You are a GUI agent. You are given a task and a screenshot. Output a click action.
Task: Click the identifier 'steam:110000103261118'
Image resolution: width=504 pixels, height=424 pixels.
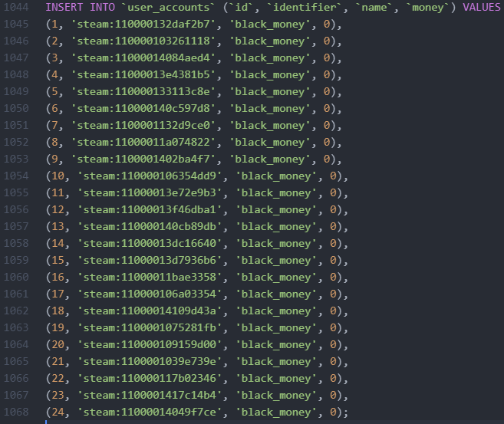143,41
